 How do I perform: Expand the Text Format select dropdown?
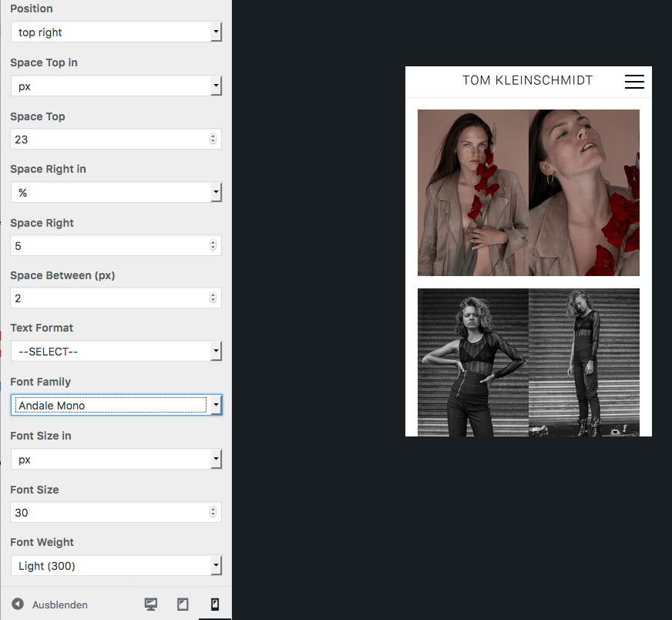click(x=116, y=352)
